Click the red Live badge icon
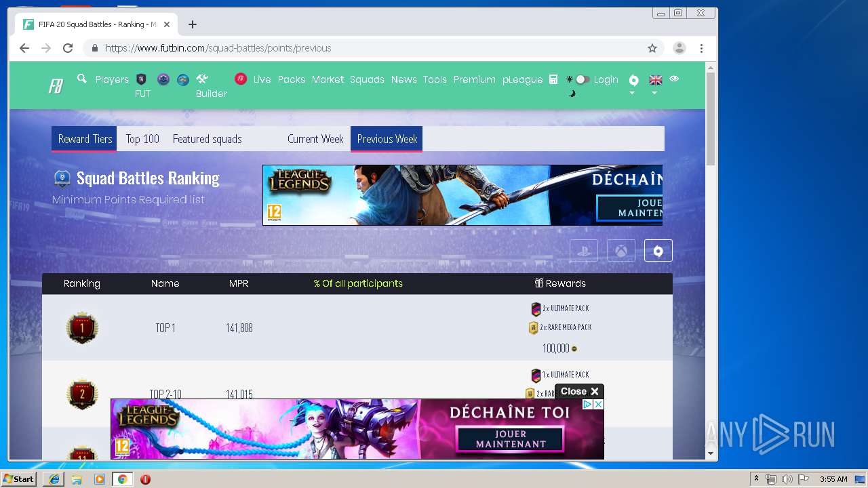 (241, 79)
